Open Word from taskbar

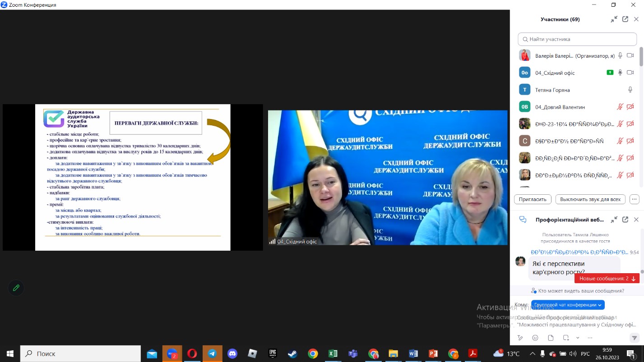click(413, 353)
